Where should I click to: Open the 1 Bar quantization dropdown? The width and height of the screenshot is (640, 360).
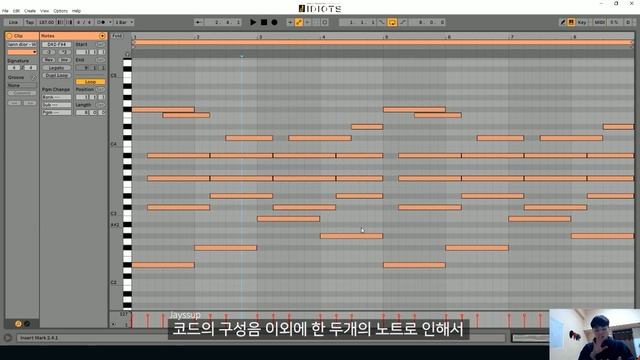124,22
